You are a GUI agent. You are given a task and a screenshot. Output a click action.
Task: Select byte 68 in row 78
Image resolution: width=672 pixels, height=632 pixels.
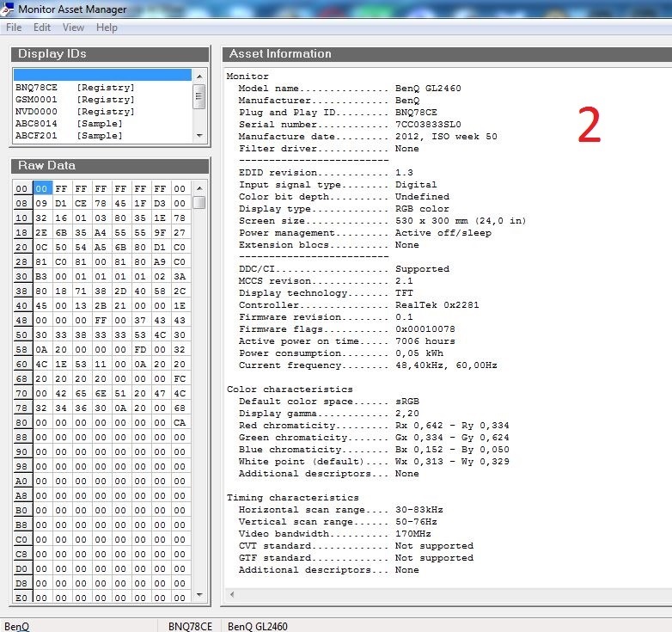pos(180,408)
